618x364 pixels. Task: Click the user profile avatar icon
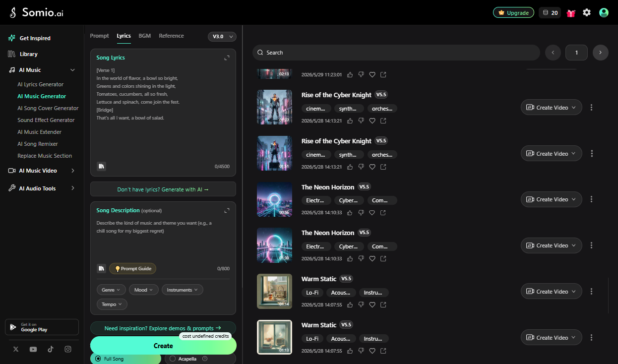pos(604,12)
